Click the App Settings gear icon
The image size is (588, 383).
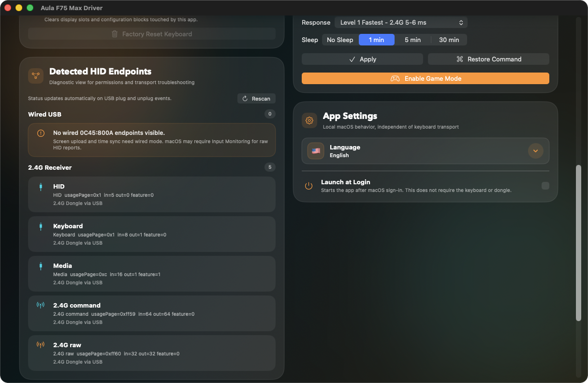[x=309, y=120]
